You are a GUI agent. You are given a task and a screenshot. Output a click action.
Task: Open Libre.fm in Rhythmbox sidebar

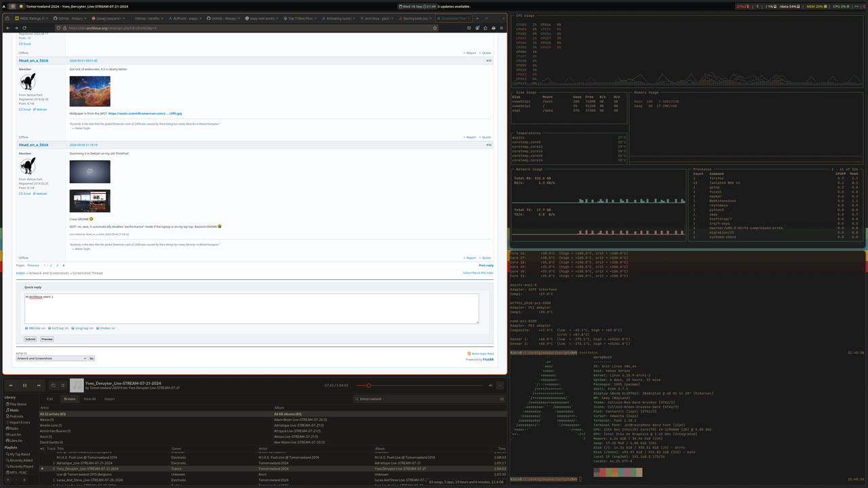[x=14, y=441]
